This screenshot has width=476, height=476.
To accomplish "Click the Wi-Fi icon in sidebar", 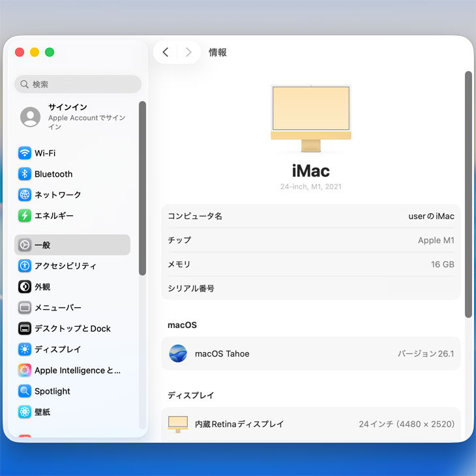I will [25, 153].
